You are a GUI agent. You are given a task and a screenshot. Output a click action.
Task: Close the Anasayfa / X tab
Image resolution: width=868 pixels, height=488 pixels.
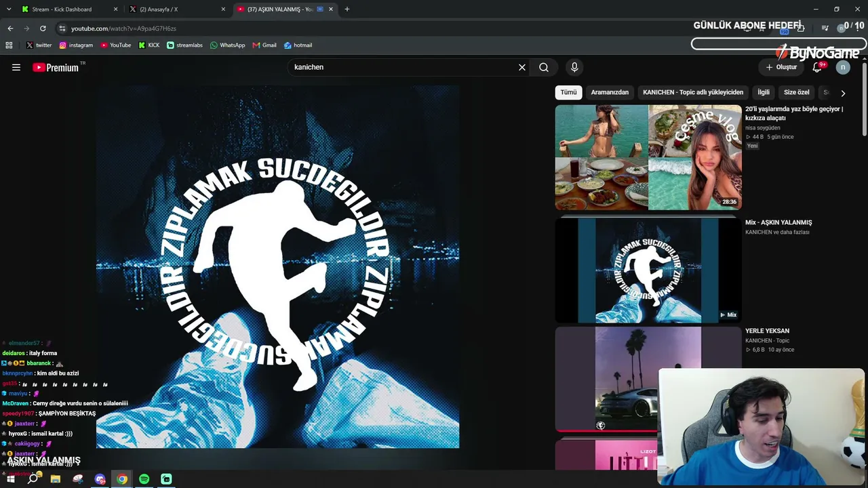click(223, 9)
